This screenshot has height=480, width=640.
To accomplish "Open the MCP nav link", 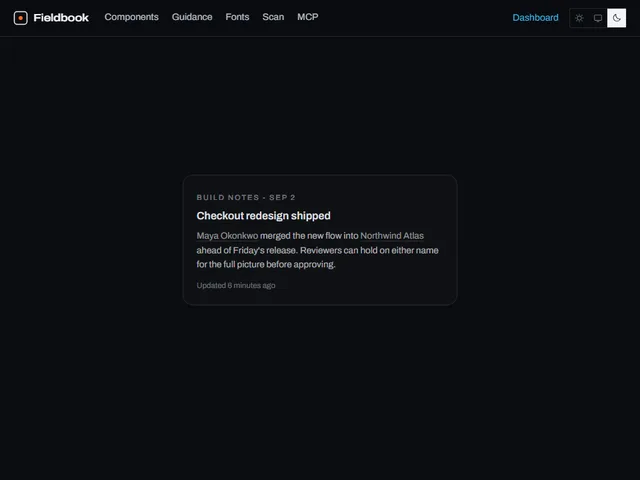I will click(308, 17).
